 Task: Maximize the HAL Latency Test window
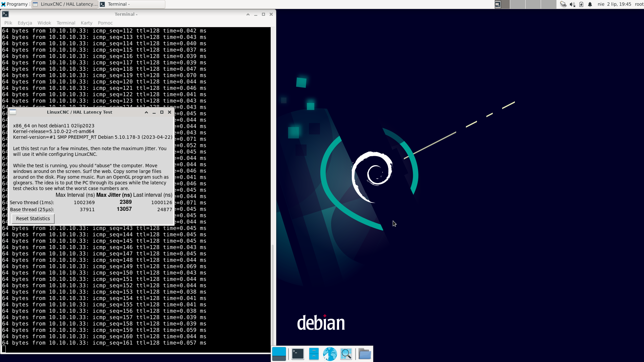(162, 112)
